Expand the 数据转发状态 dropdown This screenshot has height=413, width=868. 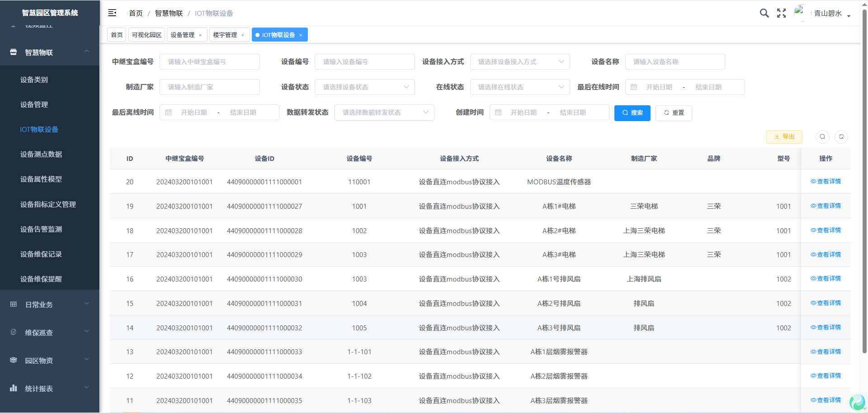(384, 113)
